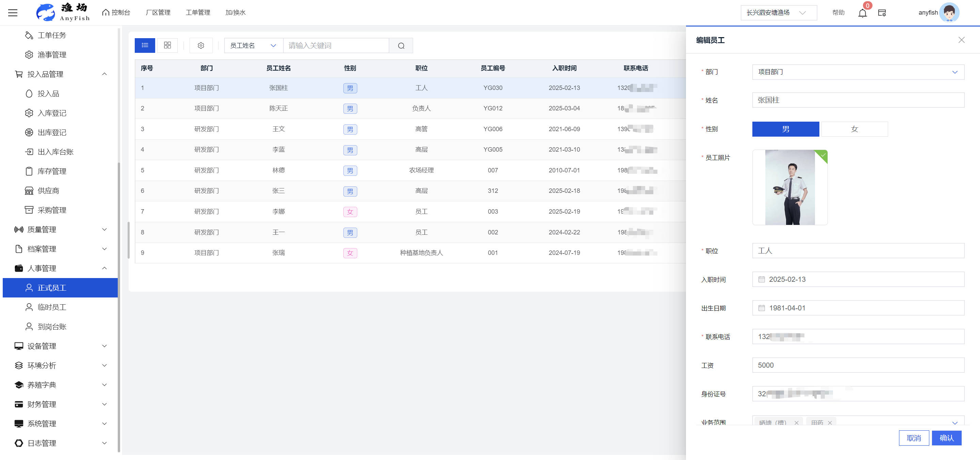
Task: Click the 工资 input field
Action: coord(857,365)
